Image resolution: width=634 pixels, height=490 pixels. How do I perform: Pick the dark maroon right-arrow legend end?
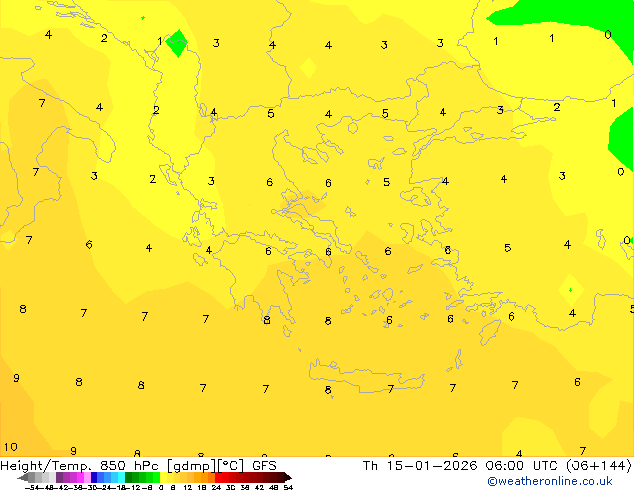pyautogui.click(x=287, y=477)
